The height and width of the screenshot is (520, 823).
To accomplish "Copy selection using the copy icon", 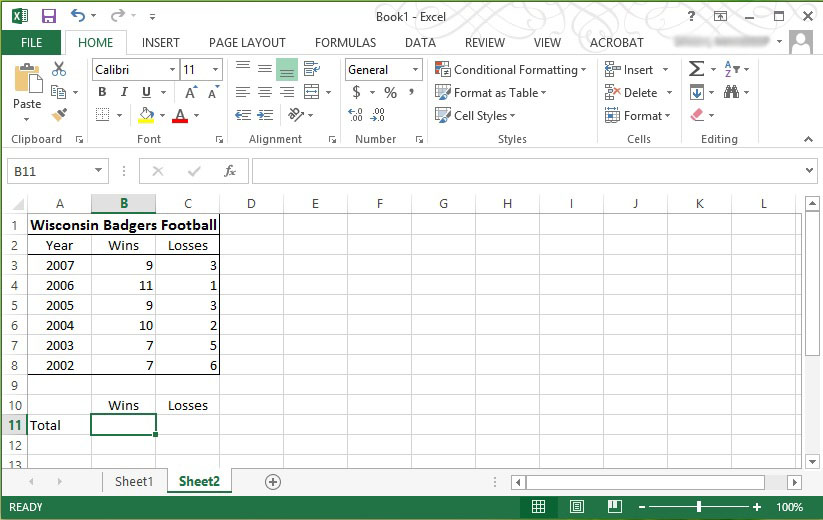I will [58, 92].
